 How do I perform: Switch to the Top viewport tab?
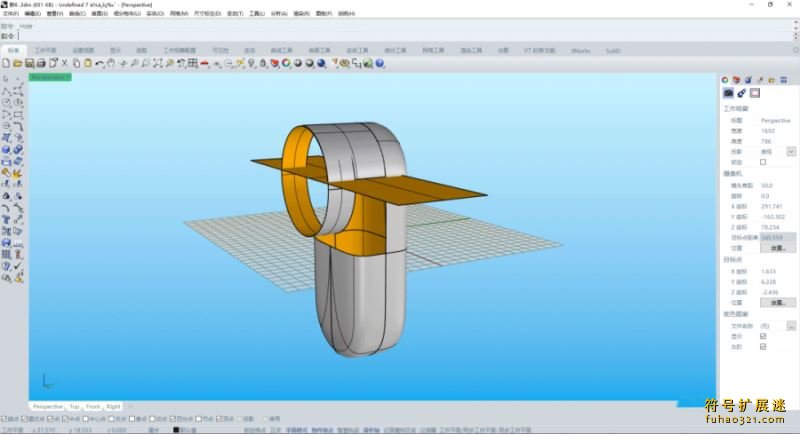74,406
